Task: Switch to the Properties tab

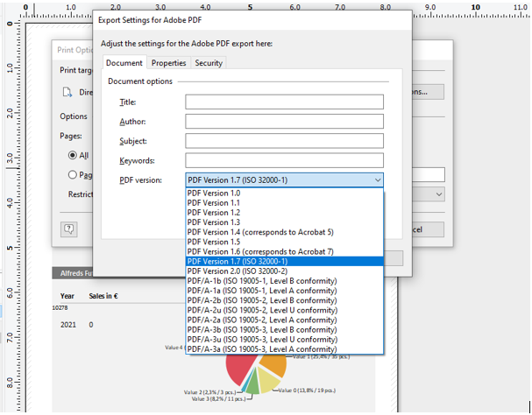Action: [x=168, y=63]
